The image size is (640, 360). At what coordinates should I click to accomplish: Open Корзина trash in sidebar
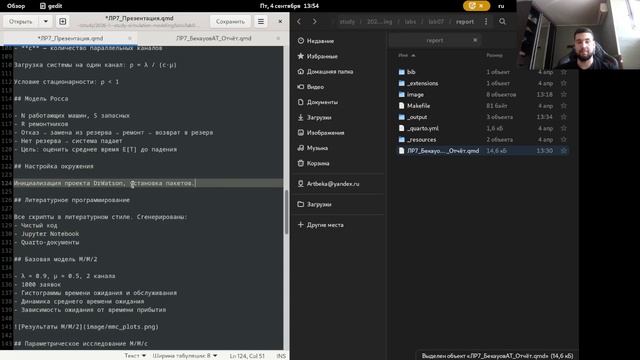click(318, 163)
